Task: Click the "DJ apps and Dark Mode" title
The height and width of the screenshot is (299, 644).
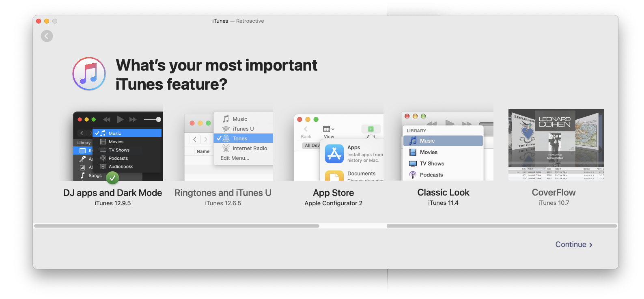Action: (x=113, y=193)
